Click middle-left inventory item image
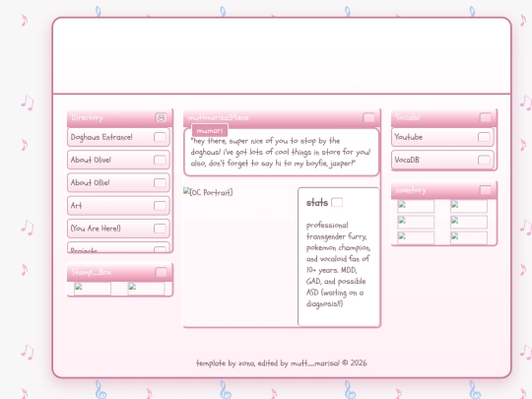Screen dimensions: 532x399 (416, 222)
